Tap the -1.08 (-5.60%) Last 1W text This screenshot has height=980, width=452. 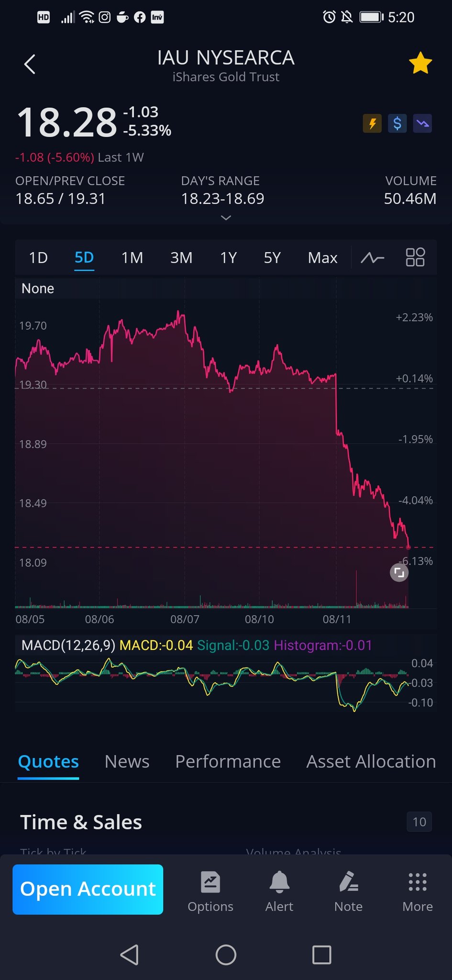point(79,157)
